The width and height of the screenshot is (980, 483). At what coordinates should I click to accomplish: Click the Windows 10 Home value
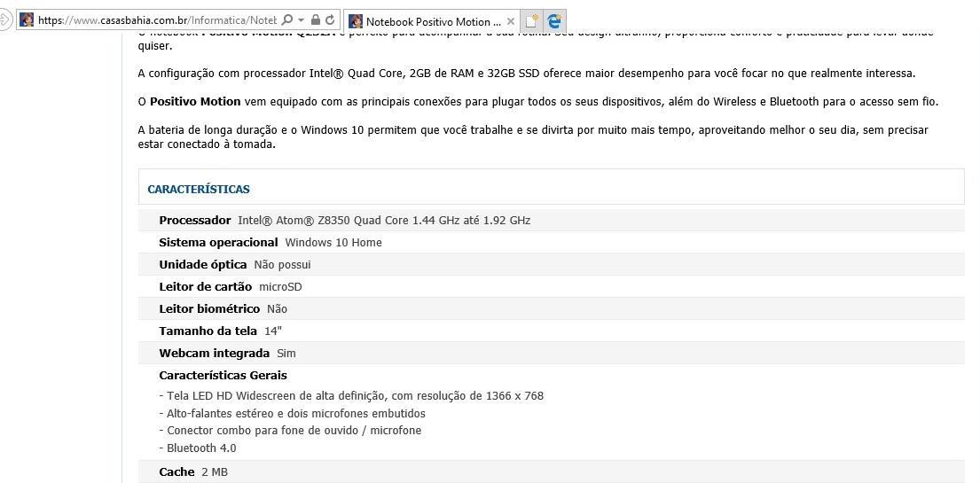click(x=333, y=243)
